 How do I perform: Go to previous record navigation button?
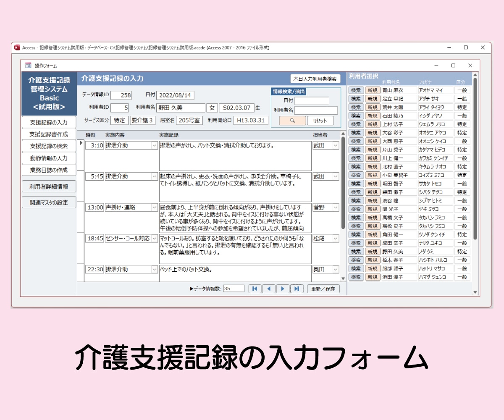pyautogui.click(x=269, y=289)
